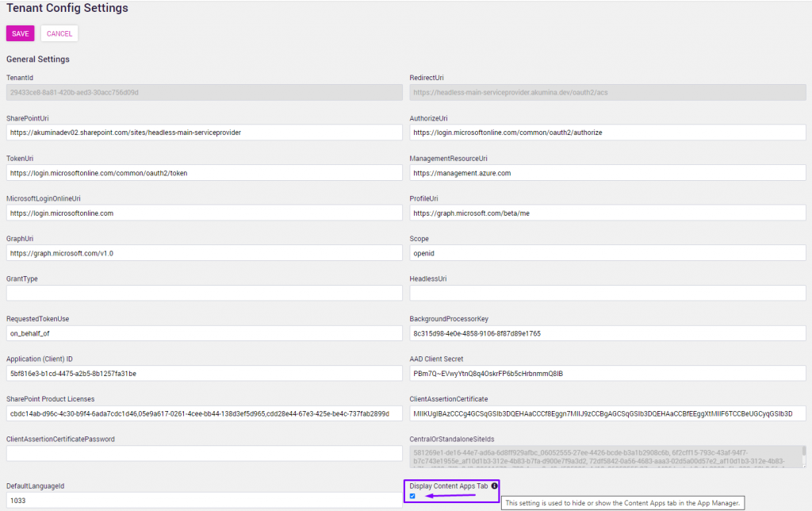Edit the MicrosoftLoginOnlineUri field

[204, 213]
